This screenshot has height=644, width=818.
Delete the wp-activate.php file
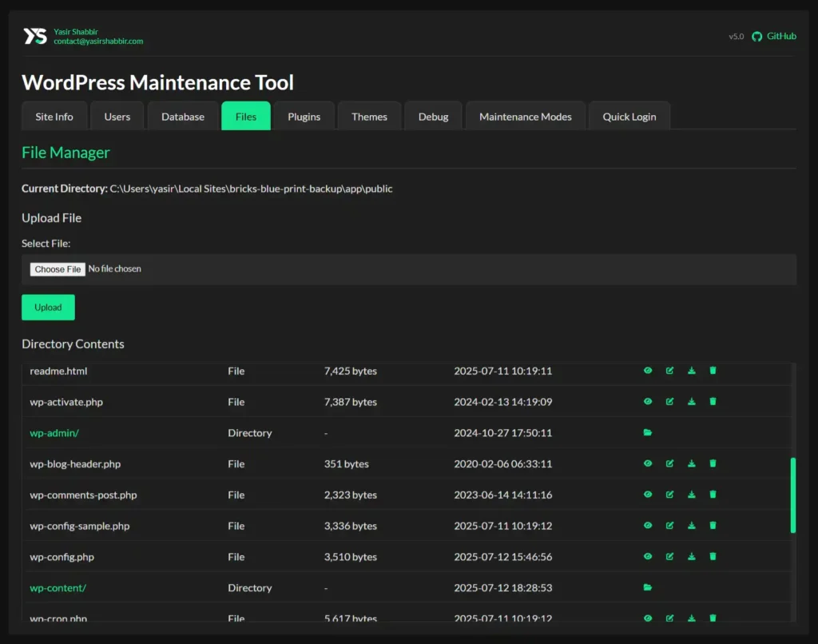[713, 401]
